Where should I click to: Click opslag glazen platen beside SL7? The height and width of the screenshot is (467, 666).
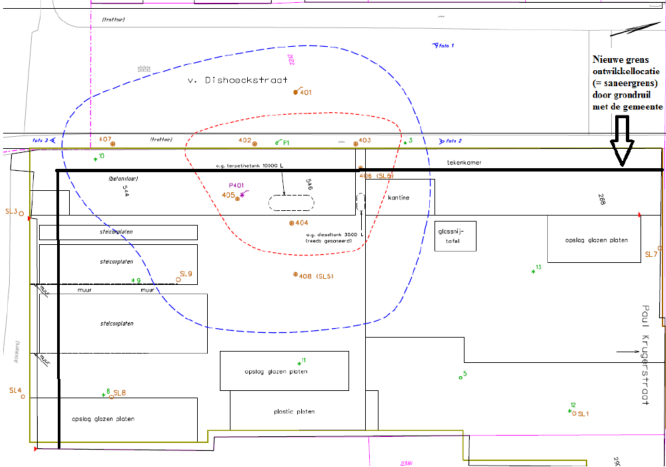596,240
